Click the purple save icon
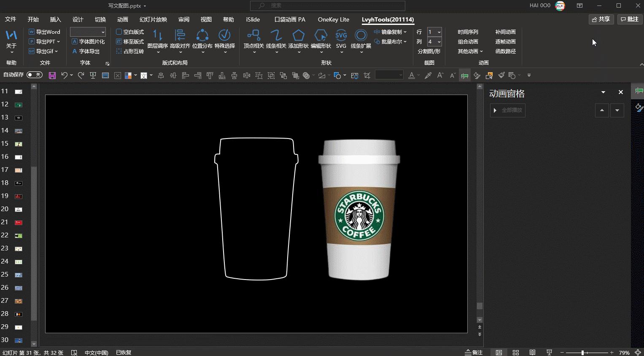The width and height of the screenshot is (644, 356). pos(52,76)
